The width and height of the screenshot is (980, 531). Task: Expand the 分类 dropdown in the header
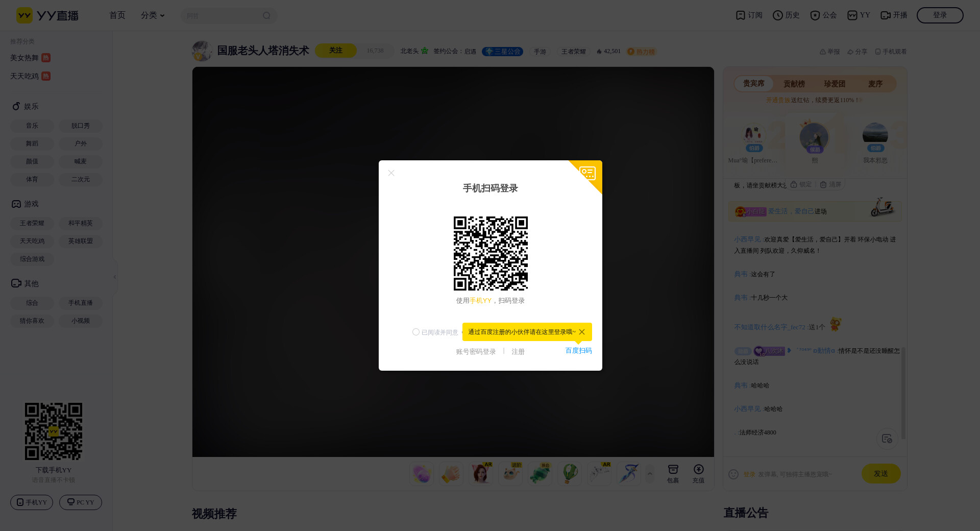153,15
